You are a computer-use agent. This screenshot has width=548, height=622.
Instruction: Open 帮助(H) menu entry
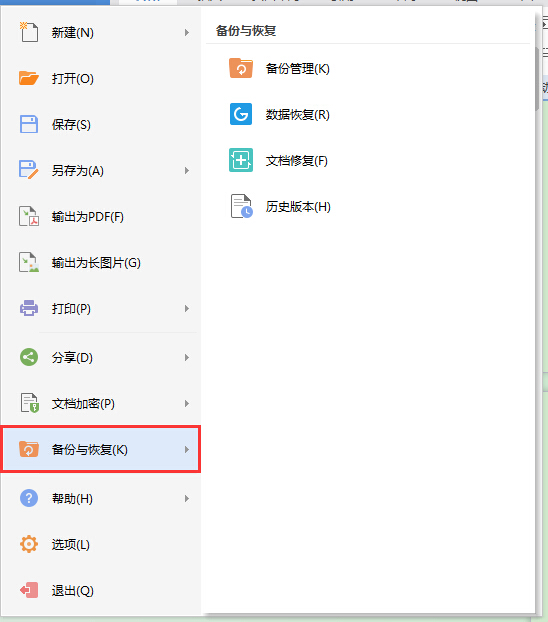101,499
